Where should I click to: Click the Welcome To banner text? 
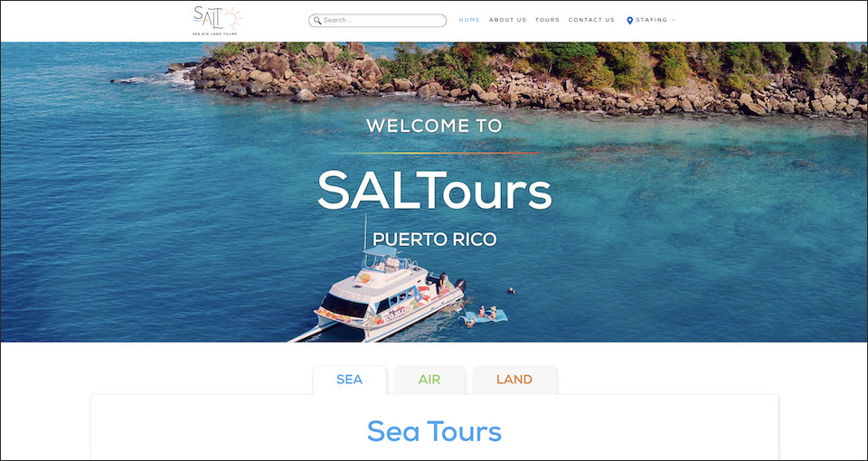point(434,127)
